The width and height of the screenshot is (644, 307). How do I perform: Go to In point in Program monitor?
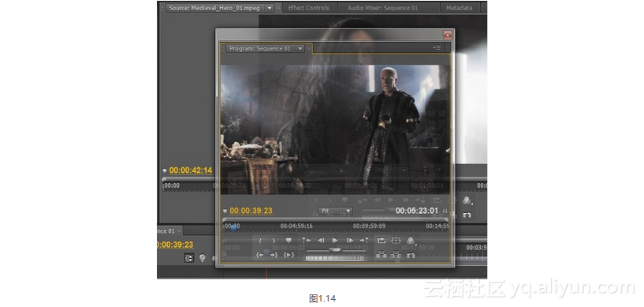tap(260, 255)
